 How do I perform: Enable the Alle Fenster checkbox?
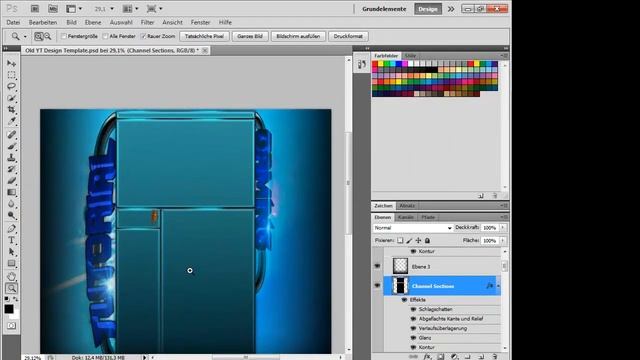[x=105, y=36]
